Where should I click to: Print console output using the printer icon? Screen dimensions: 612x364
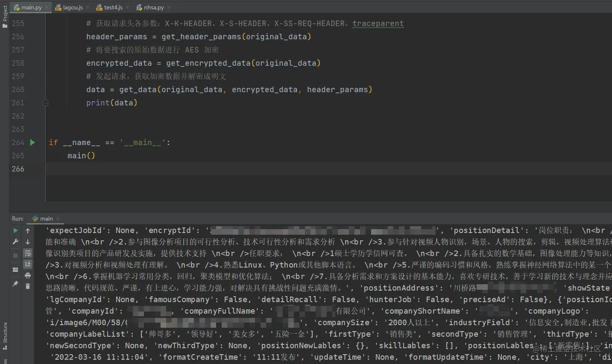pyautogui.click(x=28, y=275)
